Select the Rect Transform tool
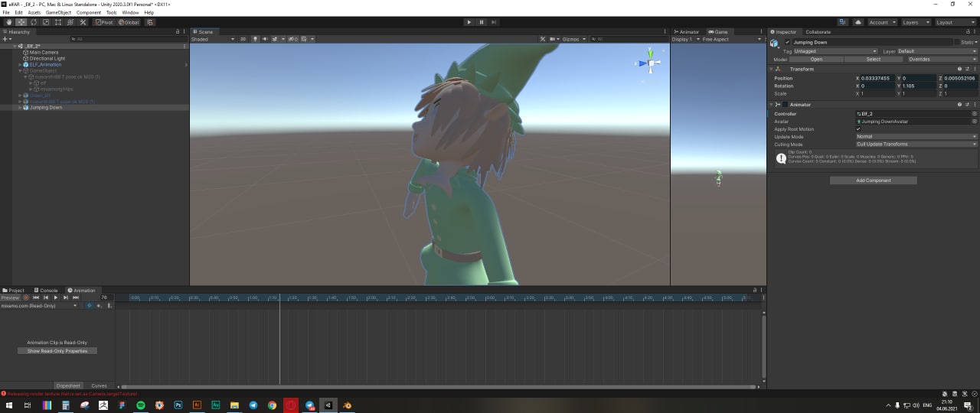Screen dimensions: 980x413 point(58,22)
